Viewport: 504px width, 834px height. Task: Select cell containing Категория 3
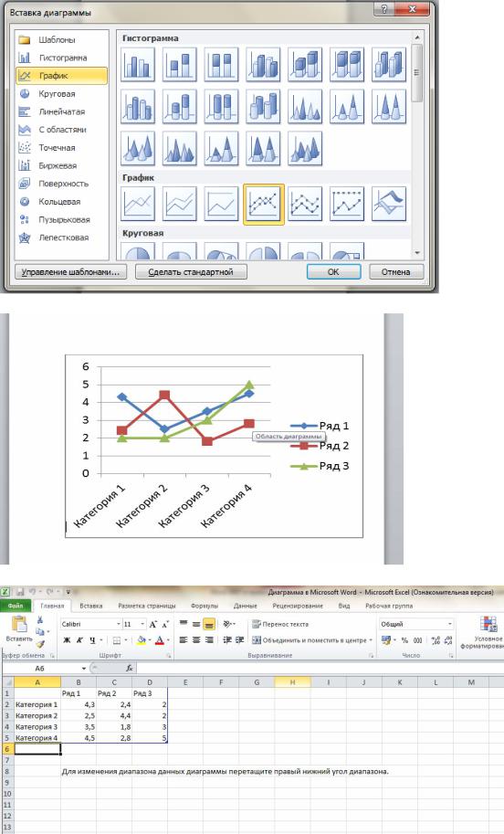click(37, 726)
